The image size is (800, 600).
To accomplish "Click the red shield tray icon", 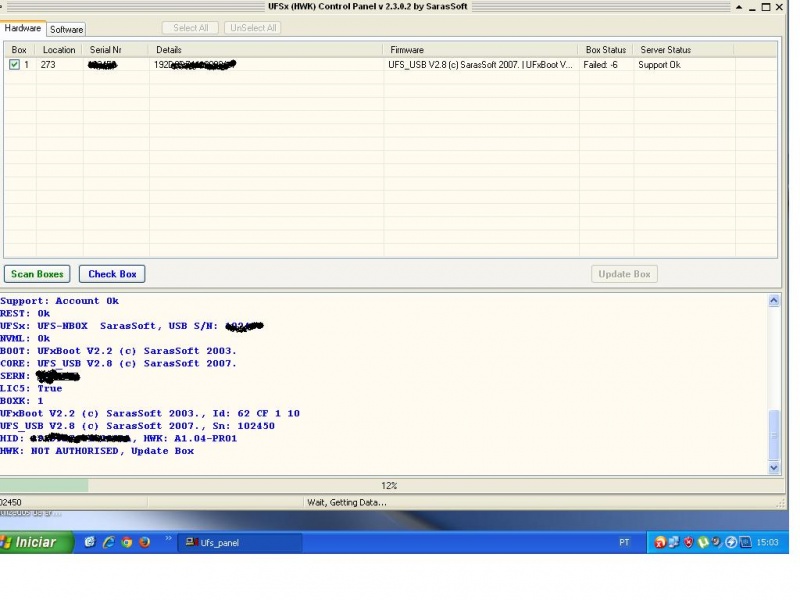I will coord(688,542).
